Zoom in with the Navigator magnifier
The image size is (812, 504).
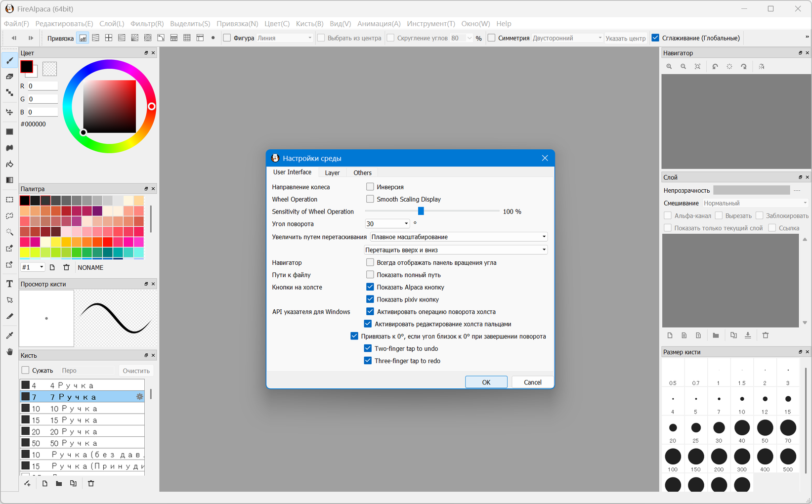tap(669, 67)
